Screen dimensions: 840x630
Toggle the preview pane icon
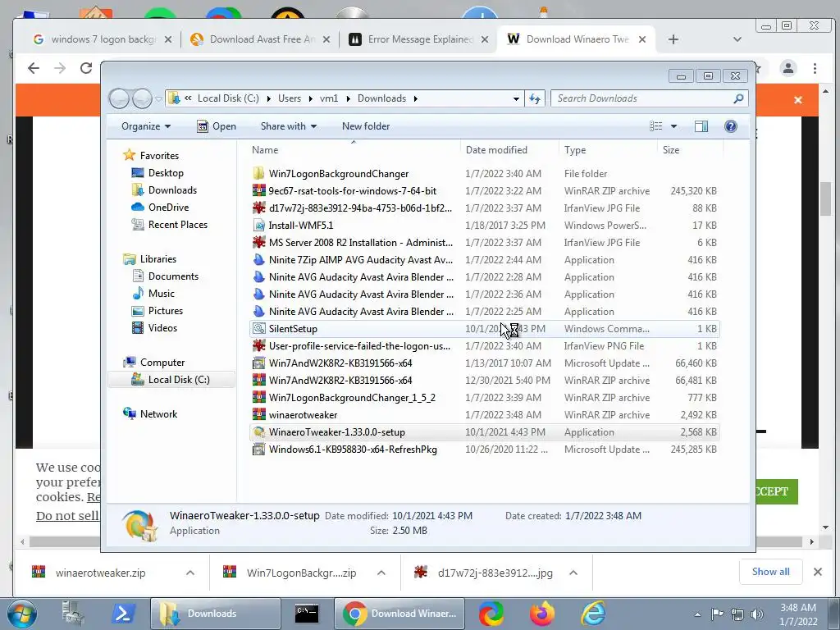click(x=701, y=126)
